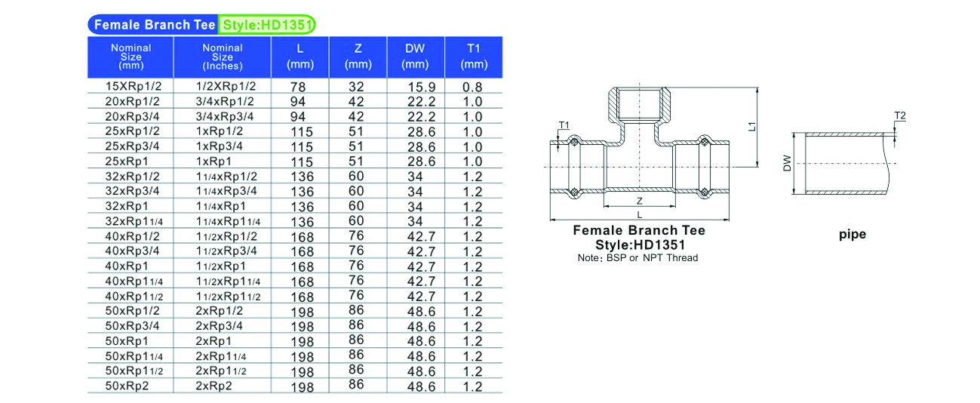980x403 pixels.
Task: Select the 50xRp2 row label
Action: pos(127,386)
